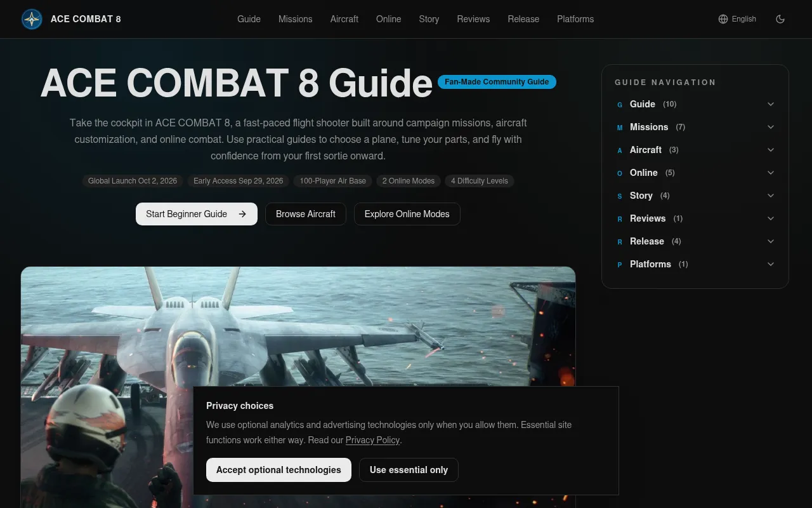Open the Aircraft menu in top navigation

[344, 19]
